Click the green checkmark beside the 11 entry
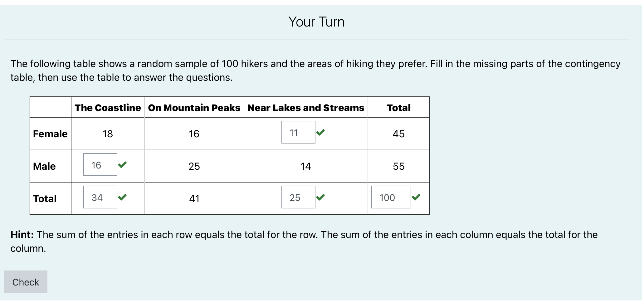This screenshot has height=307, width=644. click(x=321, y=133)
